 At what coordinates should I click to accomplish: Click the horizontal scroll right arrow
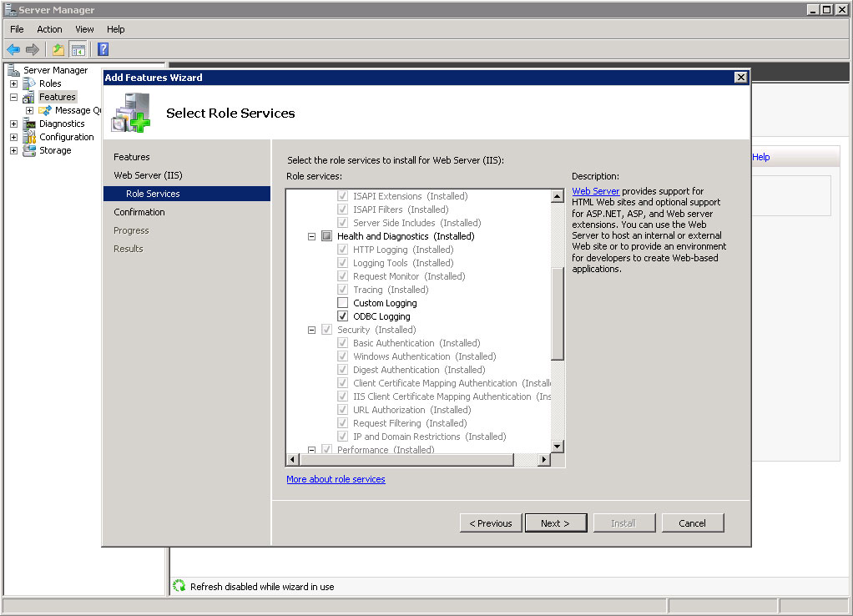pos(544,460)
